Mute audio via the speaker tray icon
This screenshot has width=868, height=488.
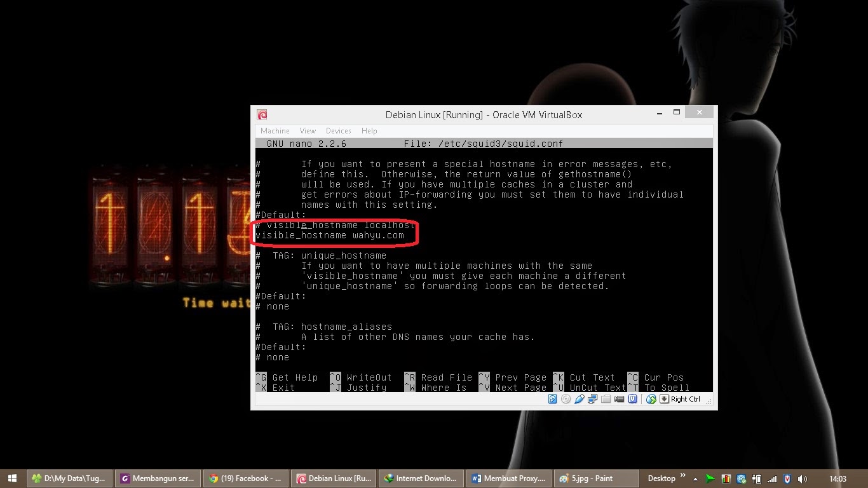coord(801,478)
